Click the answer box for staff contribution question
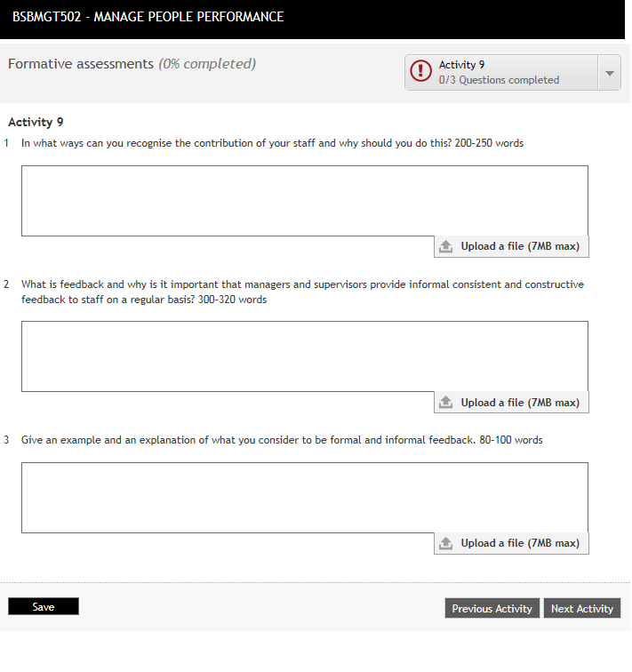Screen dimensions: 632x672 [x=304, y=201]
